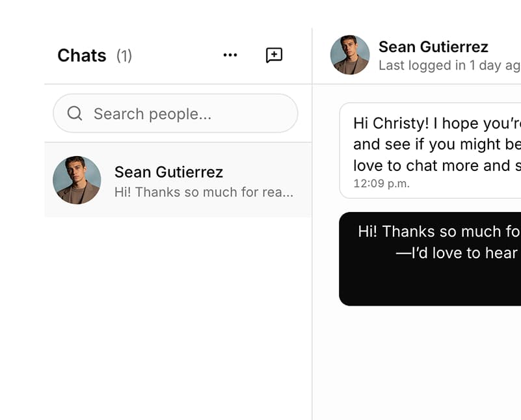Start a new chat with plus-message icon

point(274,55)
